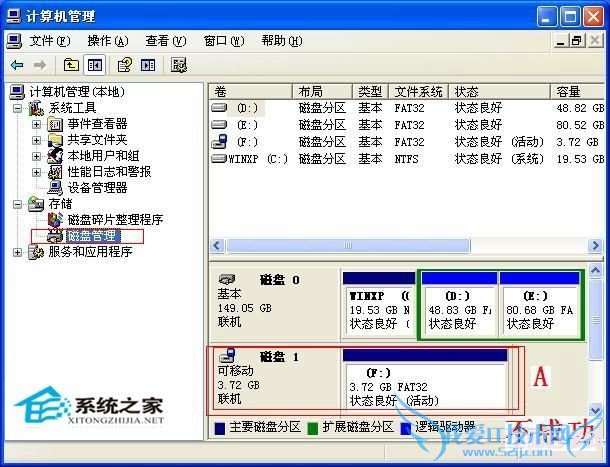Click the 服务和应用程序 icon
The image size is (610, 467).
[36, 252]
